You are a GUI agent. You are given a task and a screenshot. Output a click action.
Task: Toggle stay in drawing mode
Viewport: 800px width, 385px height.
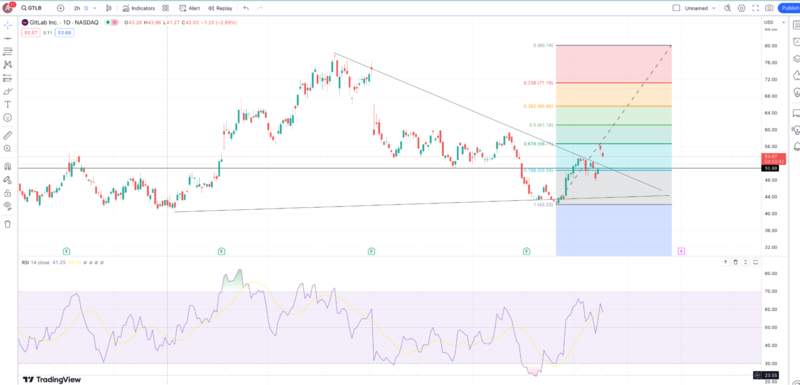tap(8, 179)
